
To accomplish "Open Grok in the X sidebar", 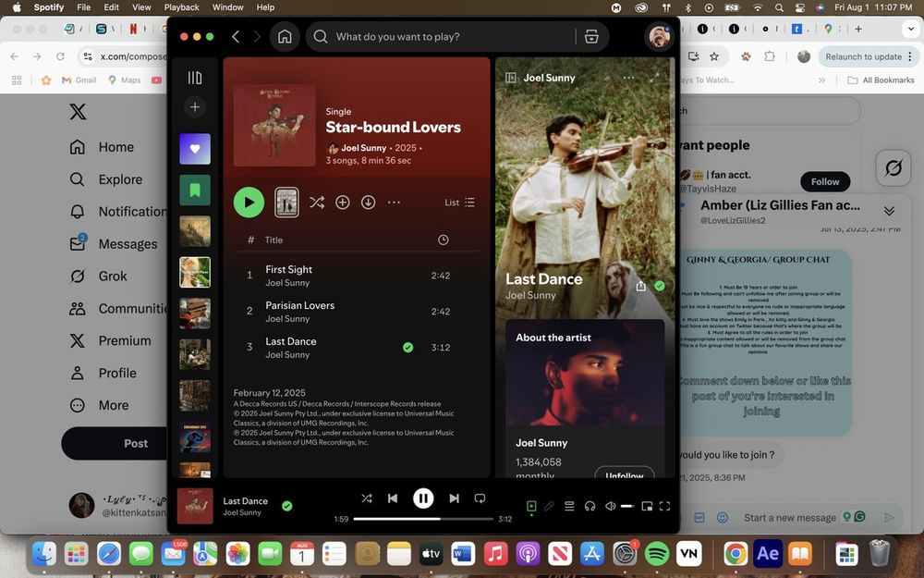I will (99, 276).
